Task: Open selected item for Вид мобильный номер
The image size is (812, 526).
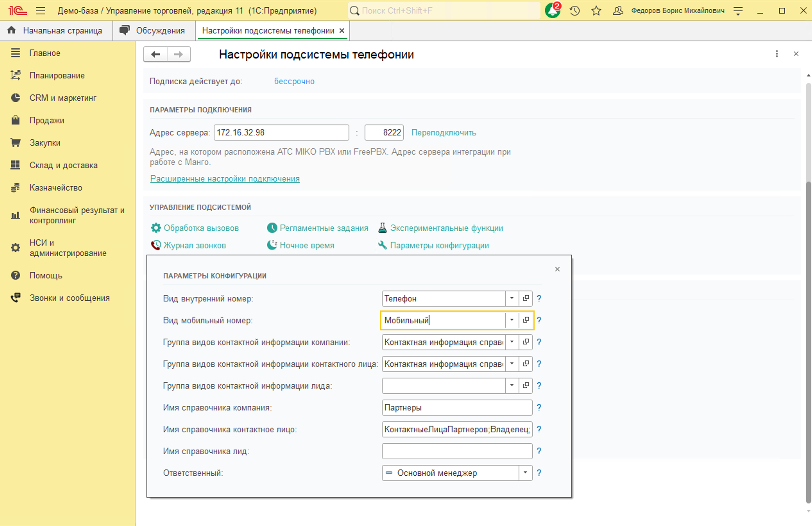Action: 526,320
